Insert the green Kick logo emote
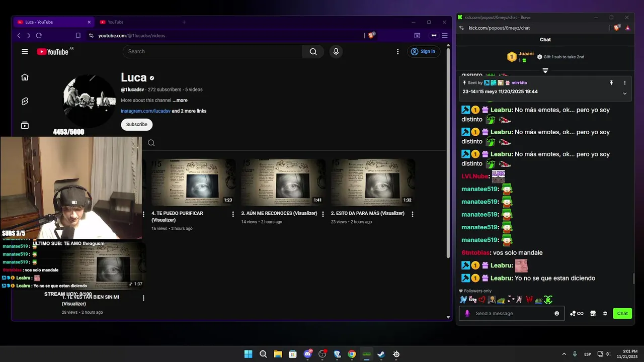Screen dimensions: 644x362 coord(548,300)
